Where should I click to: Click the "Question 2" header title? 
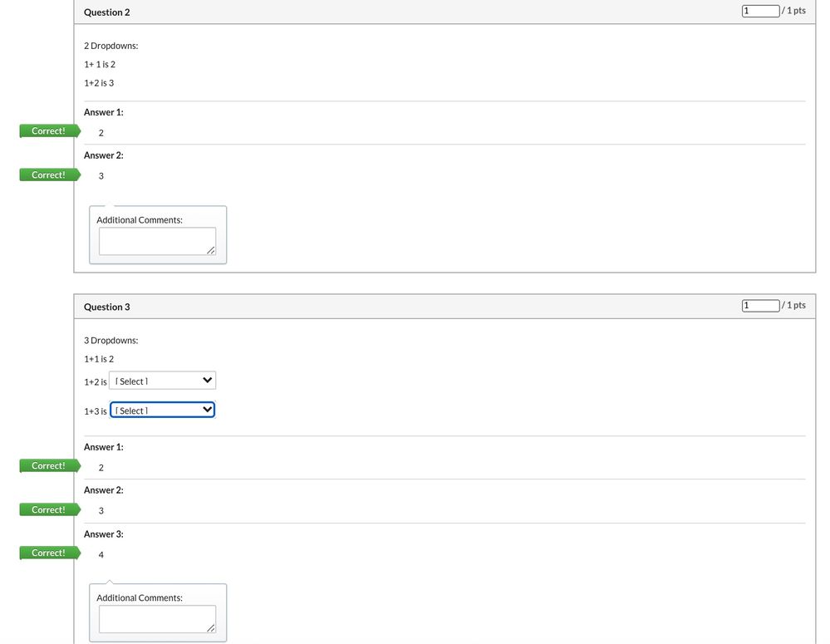click(106, 12)
